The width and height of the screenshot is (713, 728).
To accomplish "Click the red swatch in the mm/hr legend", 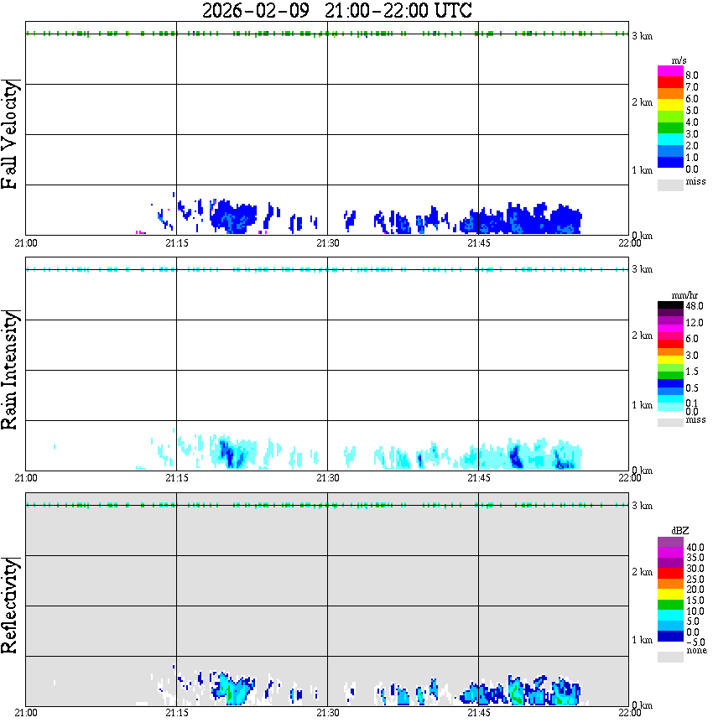I will [x=670, y=344].
